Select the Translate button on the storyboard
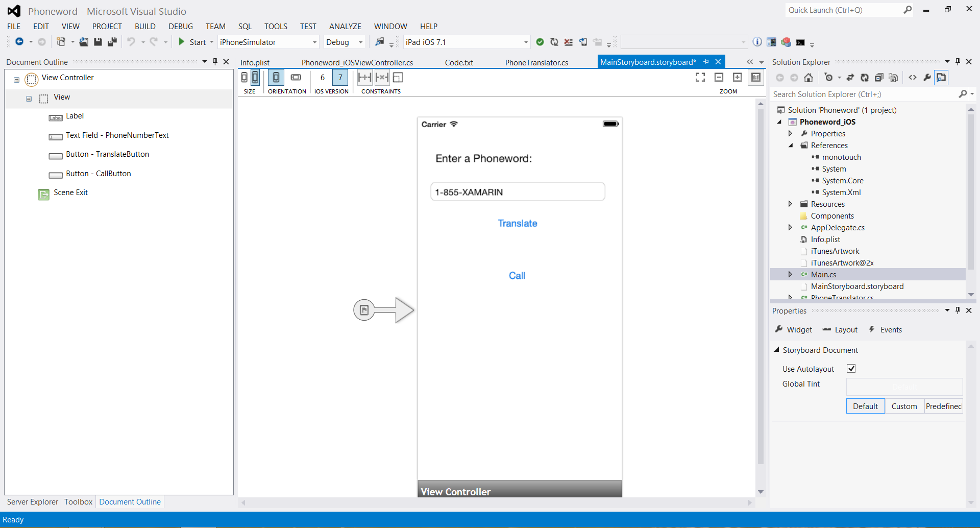The width and height of the screenshot is (980, 528). click(518, 224)
